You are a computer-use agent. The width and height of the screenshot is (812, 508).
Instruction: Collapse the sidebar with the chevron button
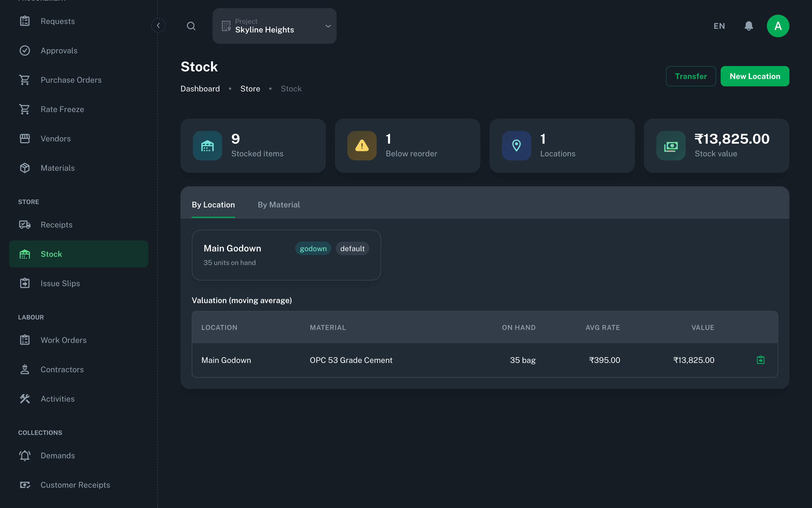coord(158,25)
